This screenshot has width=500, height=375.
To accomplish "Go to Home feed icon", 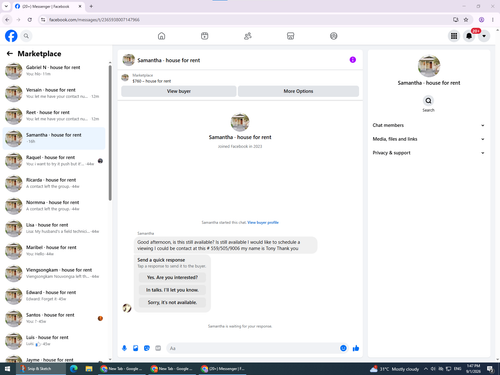I will [161, 36].
